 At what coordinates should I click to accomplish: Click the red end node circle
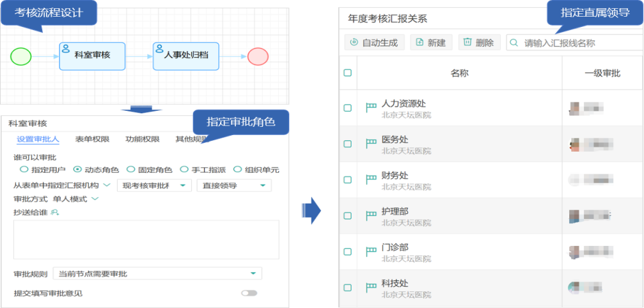258,56
